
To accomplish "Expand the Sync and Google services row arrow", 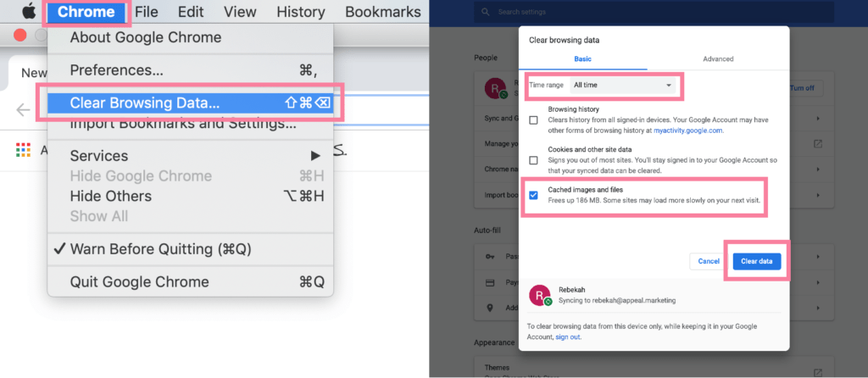I will pyautogui.click(x=817, y=118).
